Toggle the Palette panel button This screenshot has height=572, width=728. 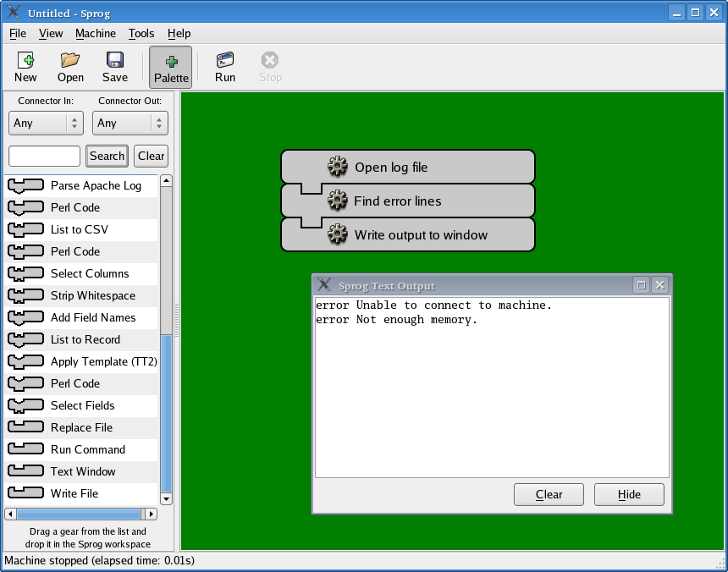pos(171,67)
